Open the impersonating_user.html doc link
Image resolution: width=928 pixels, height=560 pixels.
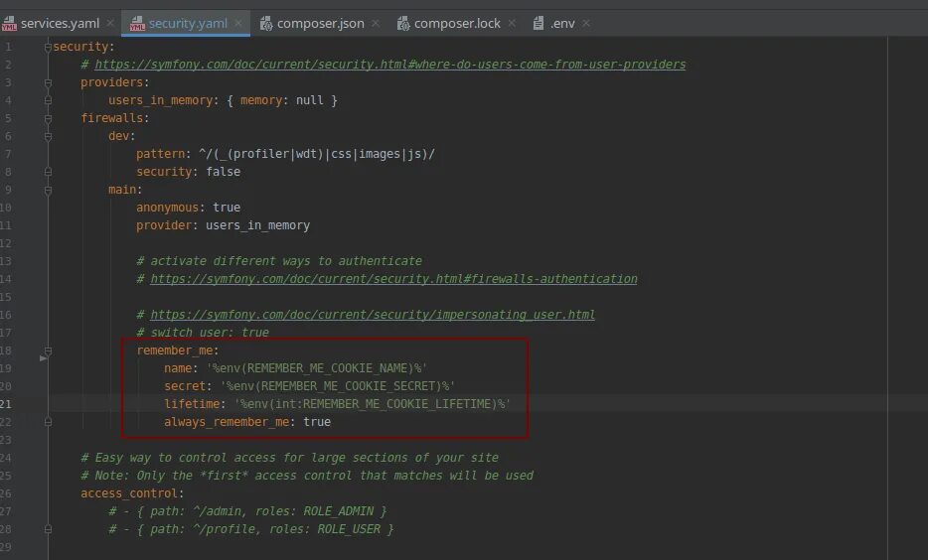point(373,315)
